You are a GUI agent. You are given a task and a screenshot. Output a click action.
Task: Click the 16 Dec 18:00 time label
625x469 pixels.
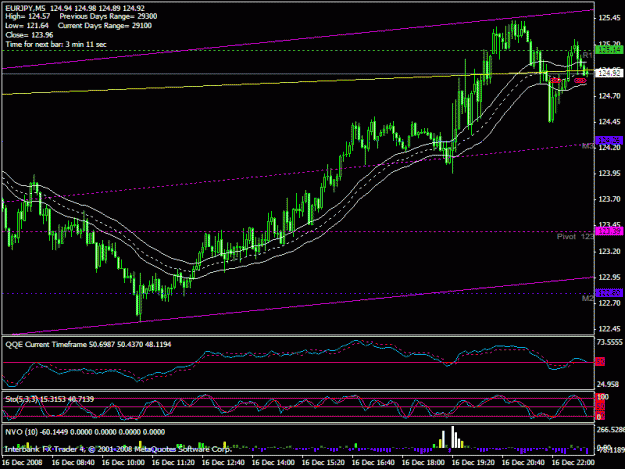click(423, 463)
